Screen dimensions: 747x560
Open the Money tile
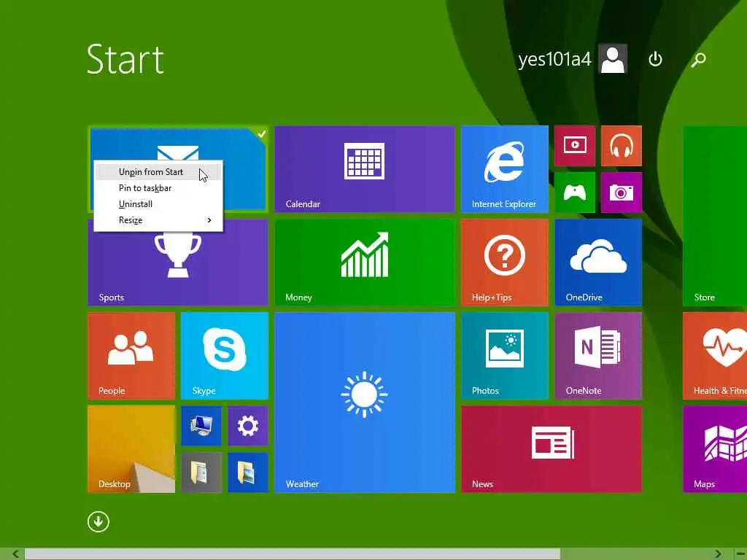tap(365, 262)
